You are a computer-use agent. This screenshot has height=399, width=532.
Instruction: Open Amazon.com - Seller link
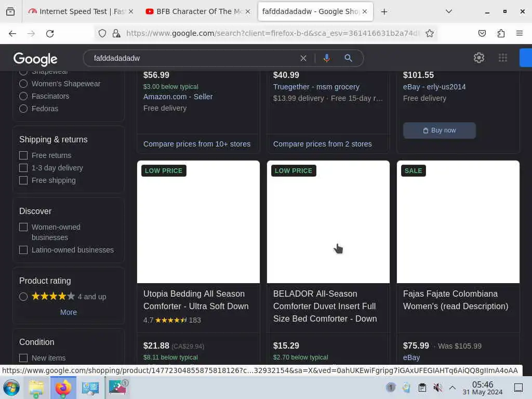pyautogui.click(x=178, y=97)
